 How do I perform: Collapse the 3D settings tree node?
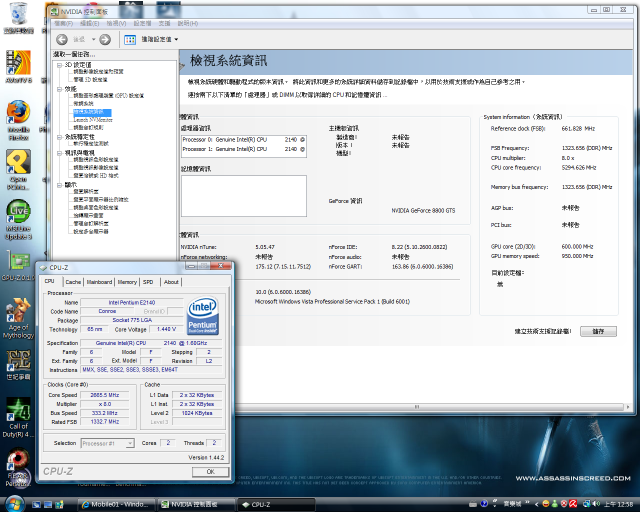[x=59, y=65]
